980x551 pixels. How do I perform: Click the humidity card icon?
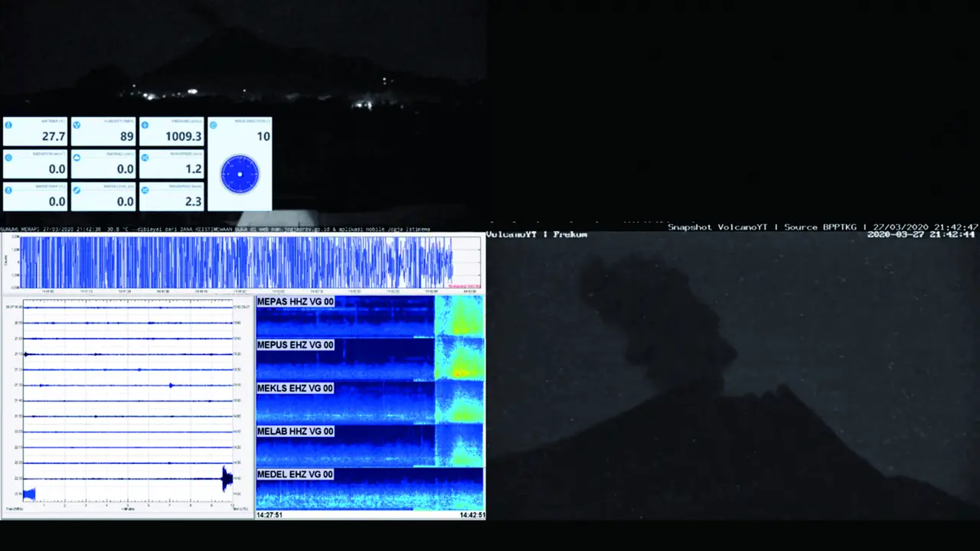(x=77, y=125)
